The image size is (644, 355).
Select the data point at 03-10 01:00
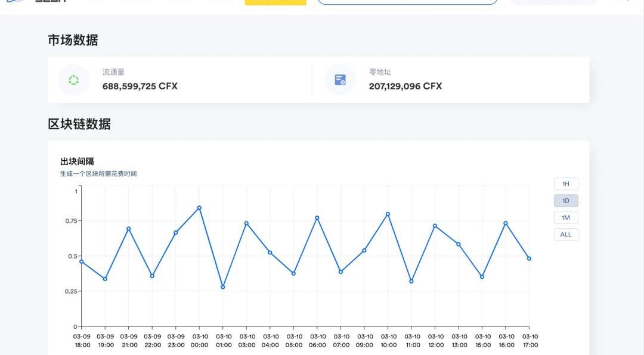tap(223, 287)
